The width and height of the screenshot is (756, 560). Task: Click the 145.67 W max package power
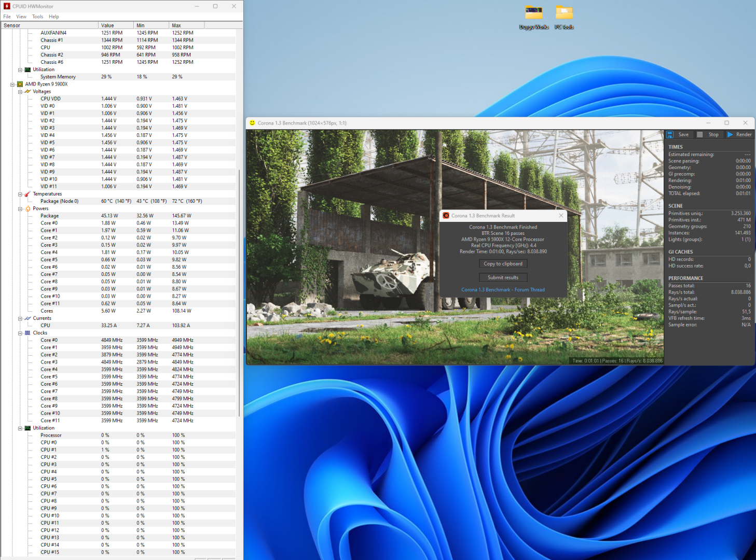pos(182,216)
